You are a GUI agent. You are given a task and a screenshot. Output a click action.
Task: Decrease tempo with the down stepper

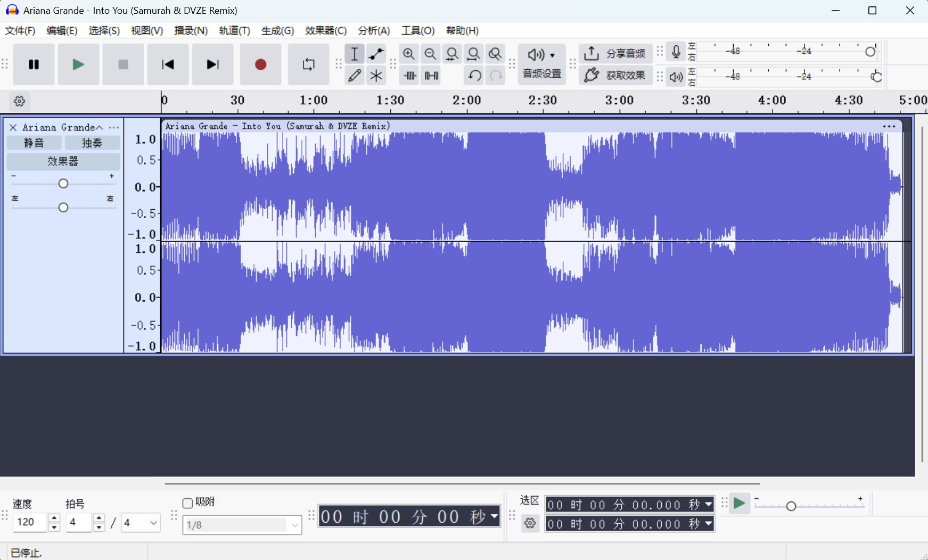[x=54, y=527]
